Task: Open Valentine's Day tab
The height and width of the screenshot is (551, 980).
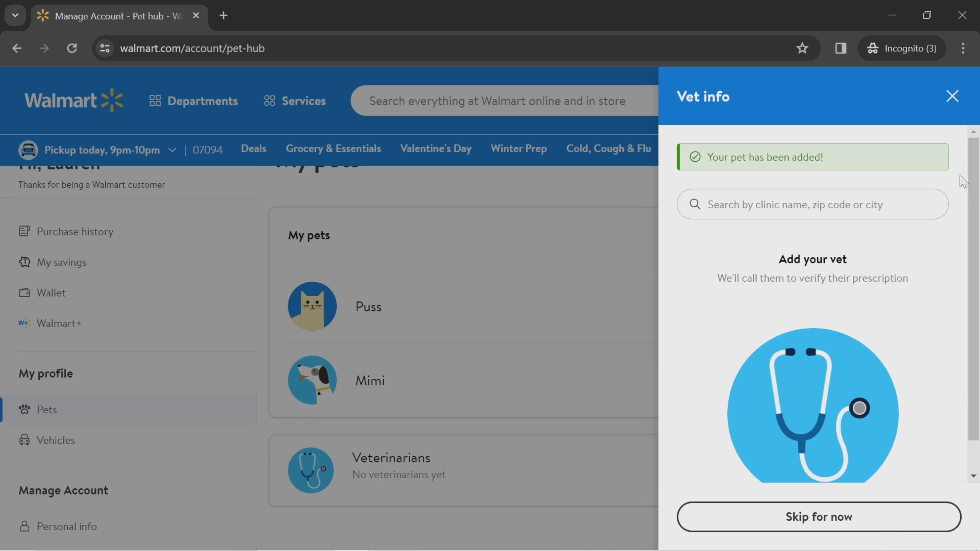Action: tap(436, 149)
